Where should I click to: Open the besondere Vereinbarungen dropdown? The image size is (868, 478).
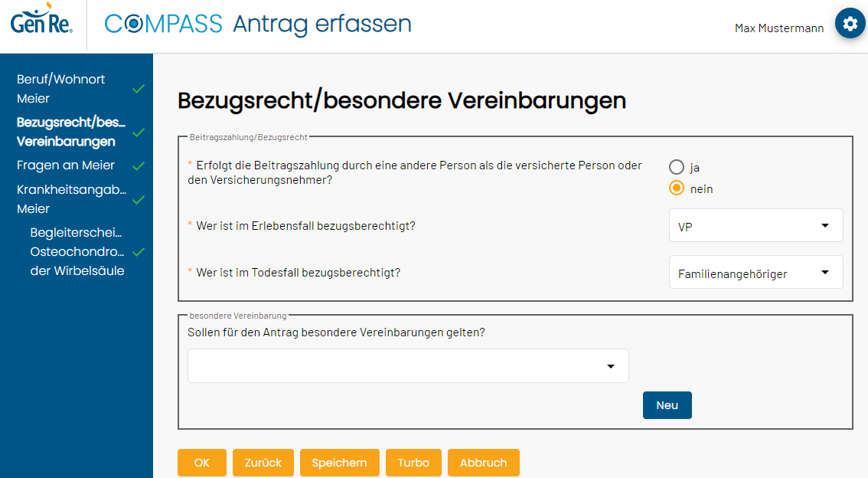pos(408,365)
